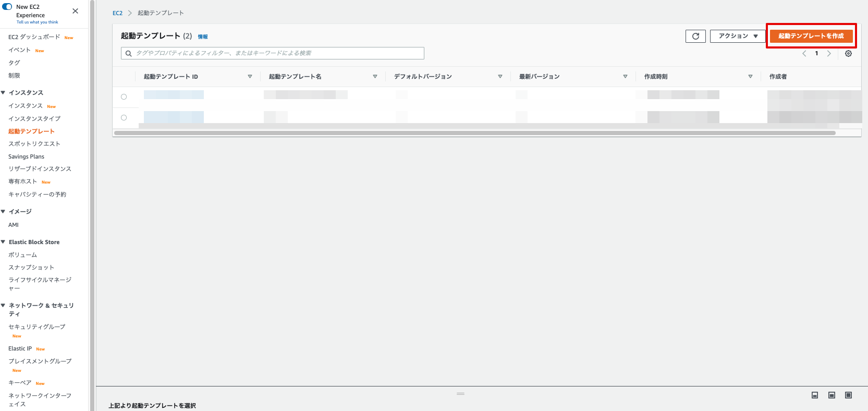
Task: Set details panel to half height
Action: (x=832, y=395)
